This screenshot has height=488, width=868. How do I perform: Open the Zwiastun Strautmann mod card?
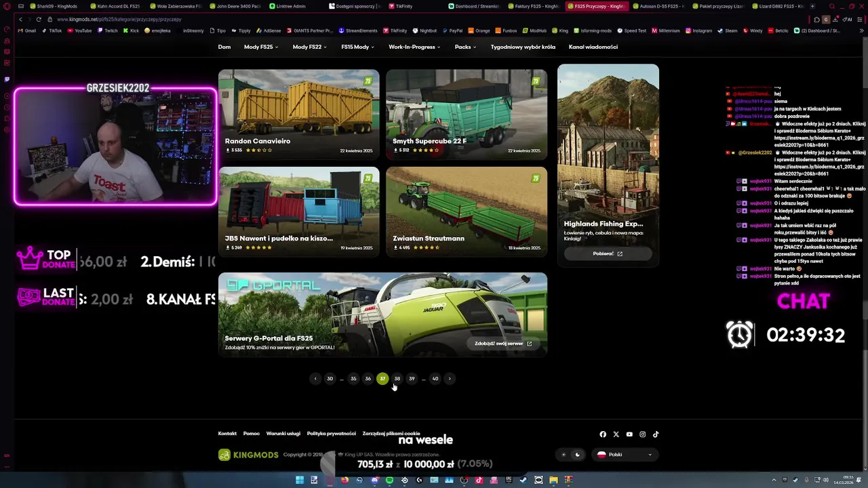tap(467, 211)
